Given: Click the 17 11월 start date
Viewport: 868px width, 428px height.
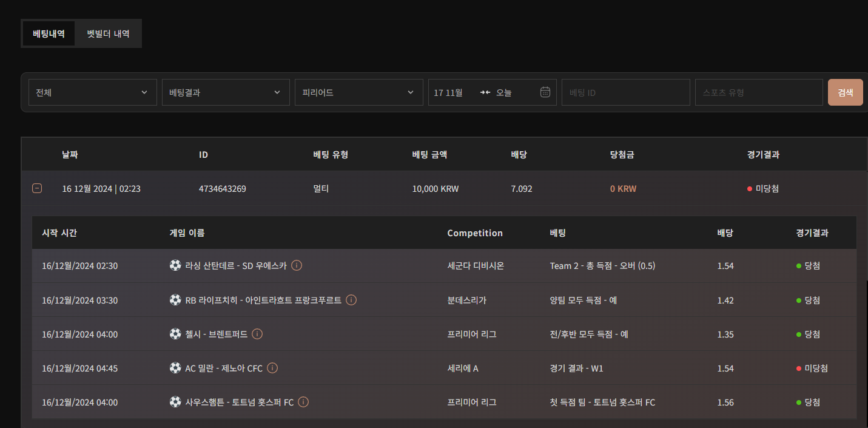Looking at the screenshot, I should click(x=449, y=92).
